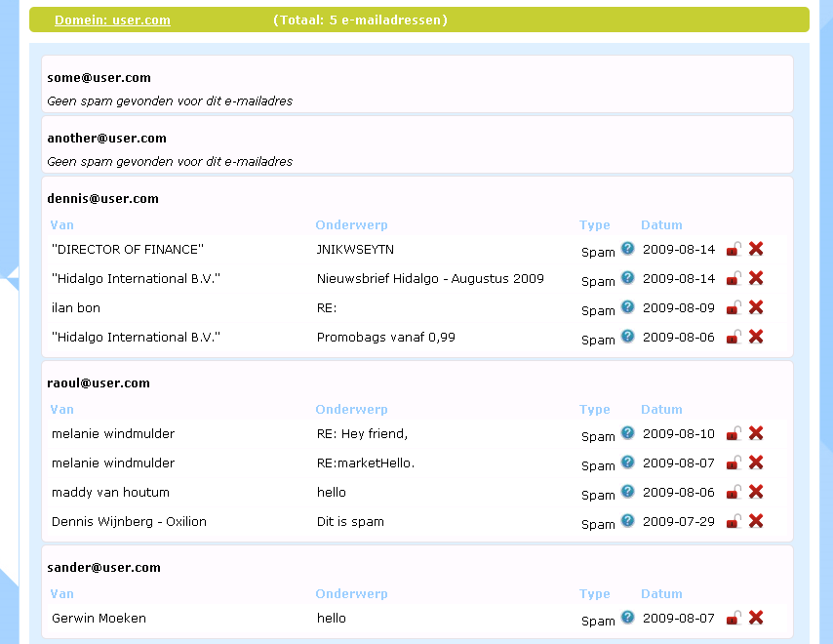Show spam info for maddy van houtum
The height and width of the screenshot is (644, 833).
tap(627, 491)
